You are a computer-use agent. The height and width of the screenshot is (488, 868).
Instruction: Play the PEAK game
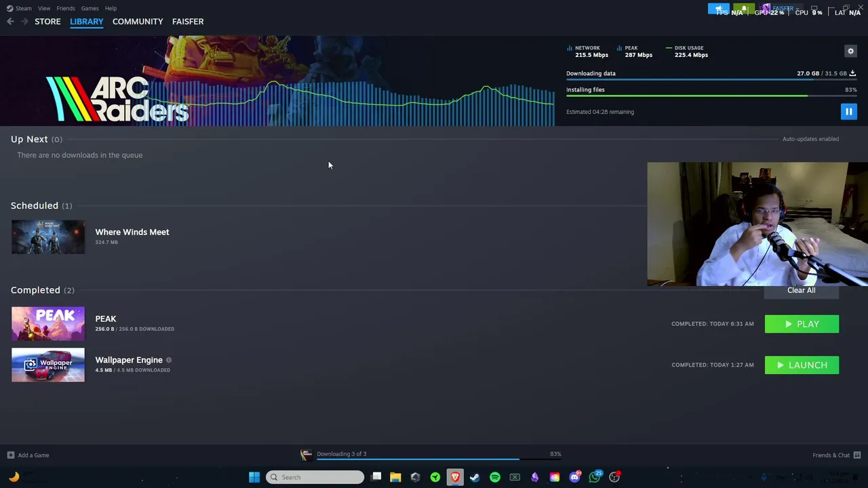click(x=802, y=324)
